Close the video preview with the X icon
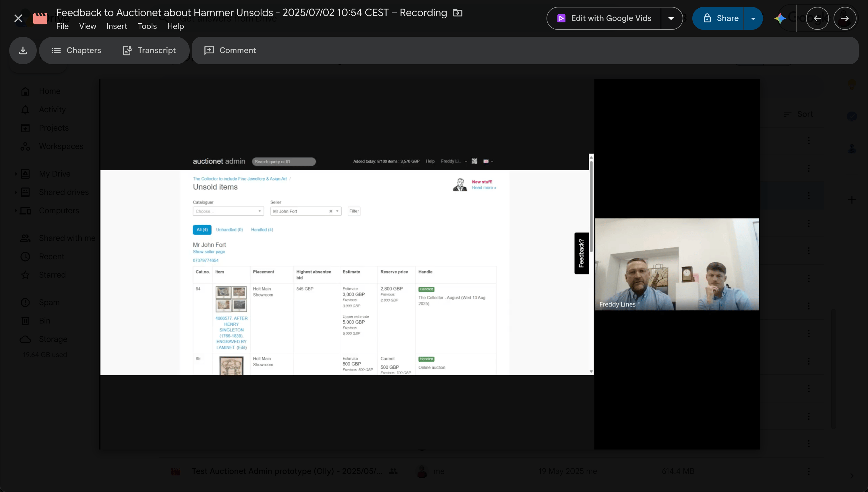The width and height of the screenshot is (868, 492). [18, 18]
